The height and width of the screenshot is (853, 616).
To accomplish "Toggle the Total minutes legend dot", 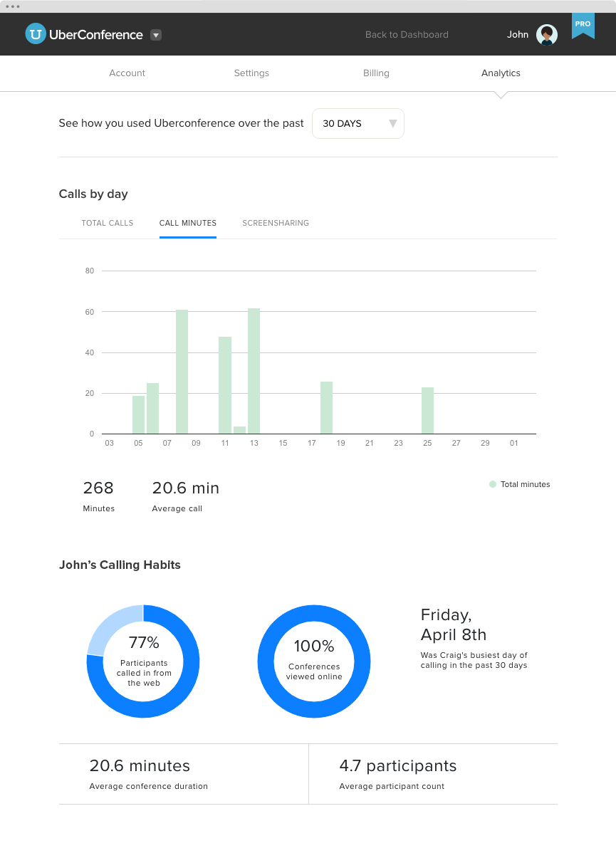I will tap(493, 484).
